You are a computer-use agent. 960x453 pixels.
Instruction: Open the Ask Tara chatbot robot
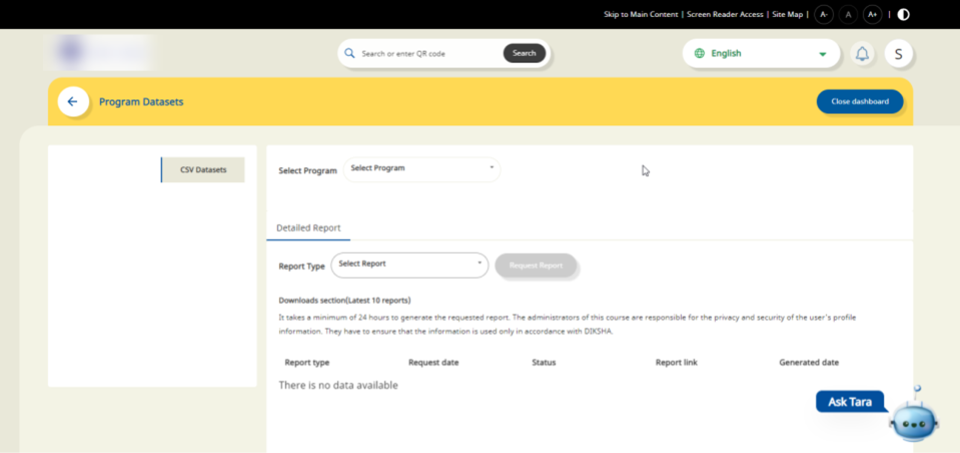[x=914, y=416]
